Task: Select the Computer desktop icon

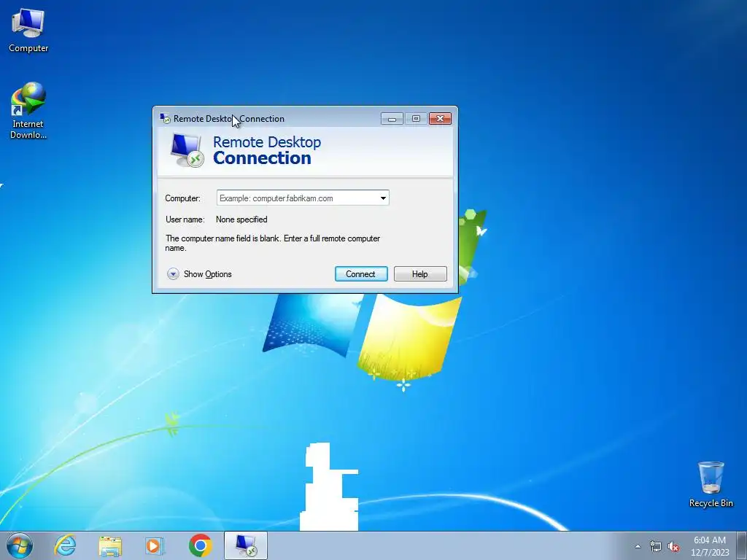Action: pyautogui.click(x=28, y=31)
